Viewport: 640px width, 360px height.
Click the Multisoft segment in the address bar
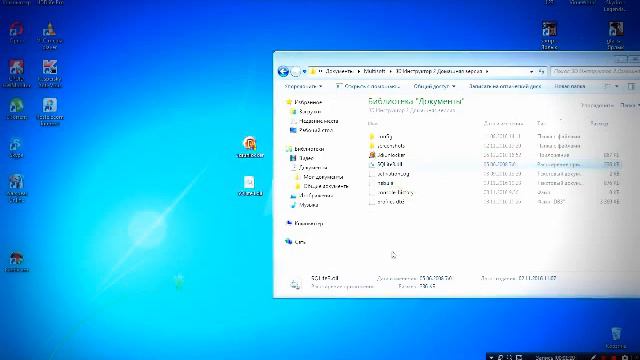click(374, 71)
